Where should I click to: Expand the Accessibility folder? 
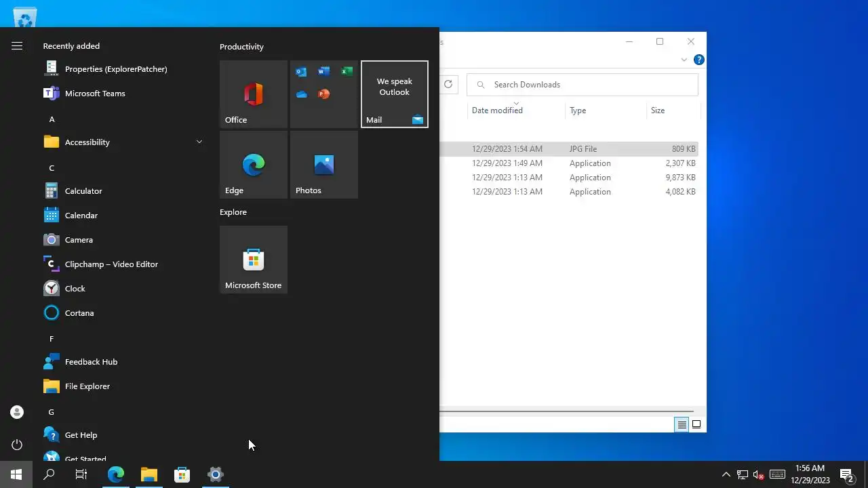pos(122,142)
